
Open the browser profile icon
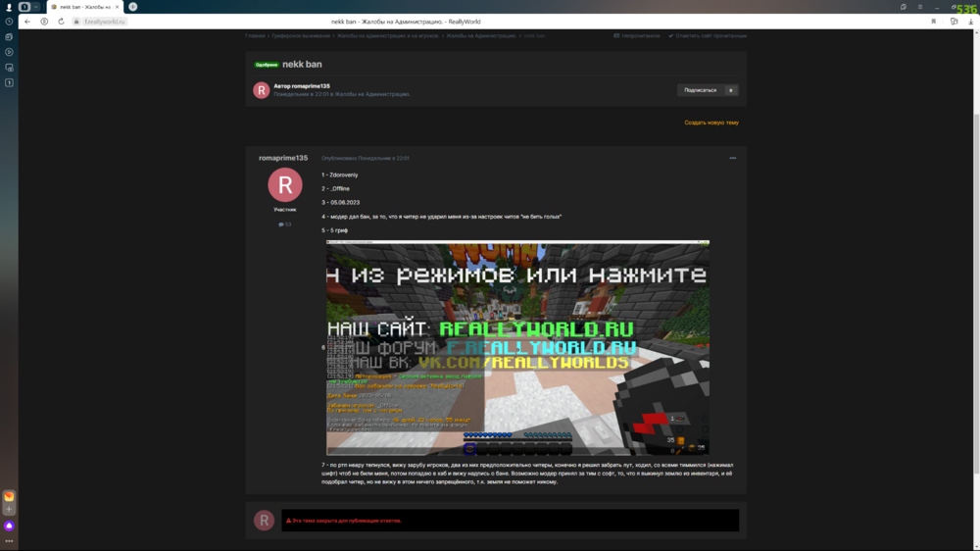pyautogui.click(x=9, y=7)
